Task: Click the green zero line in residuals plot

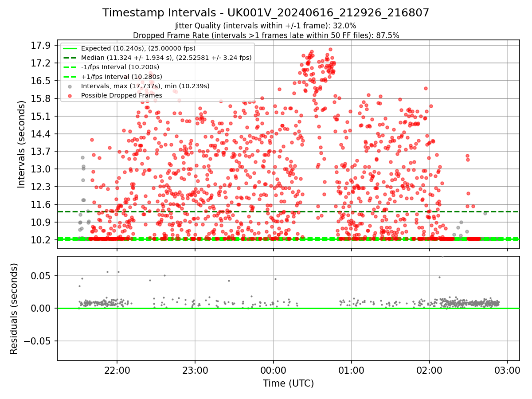Action: tap(288, 308)
